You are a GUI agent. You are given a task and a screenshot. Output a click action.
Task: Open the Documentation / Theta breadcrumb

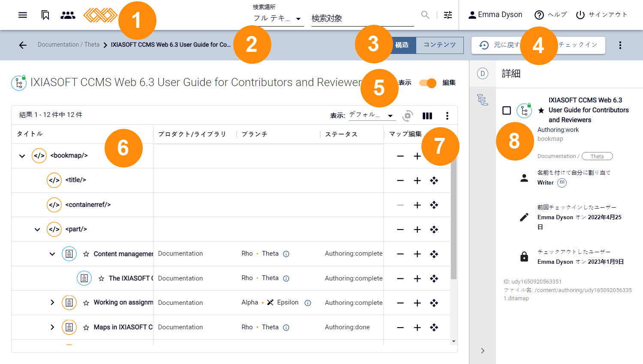[69, 45]
